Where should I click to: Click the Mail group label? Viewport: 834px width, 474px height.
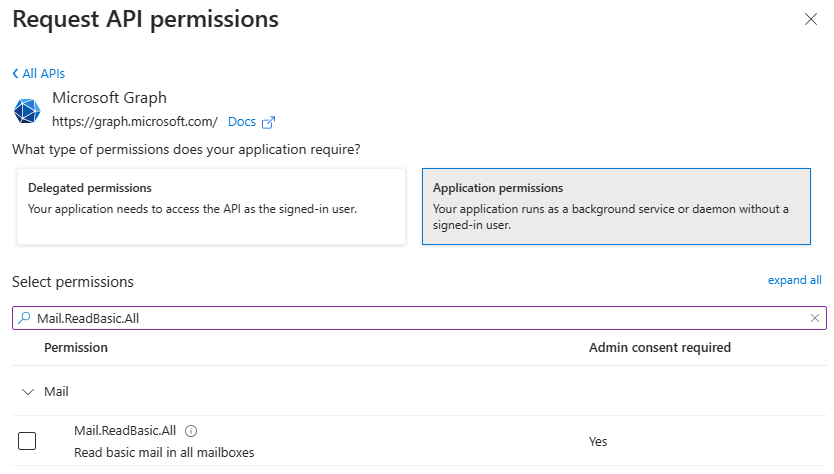56,392
